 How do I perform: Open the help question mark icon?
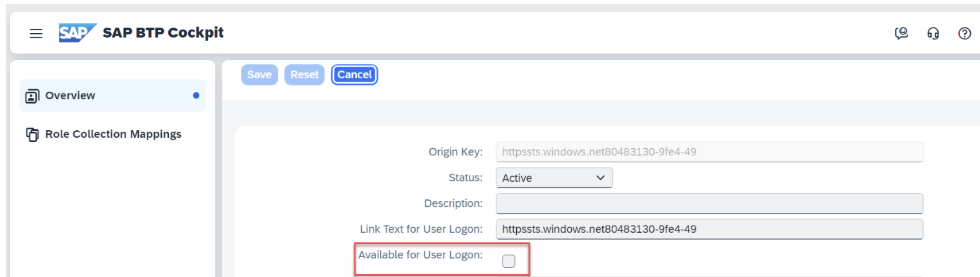(964, 33)
